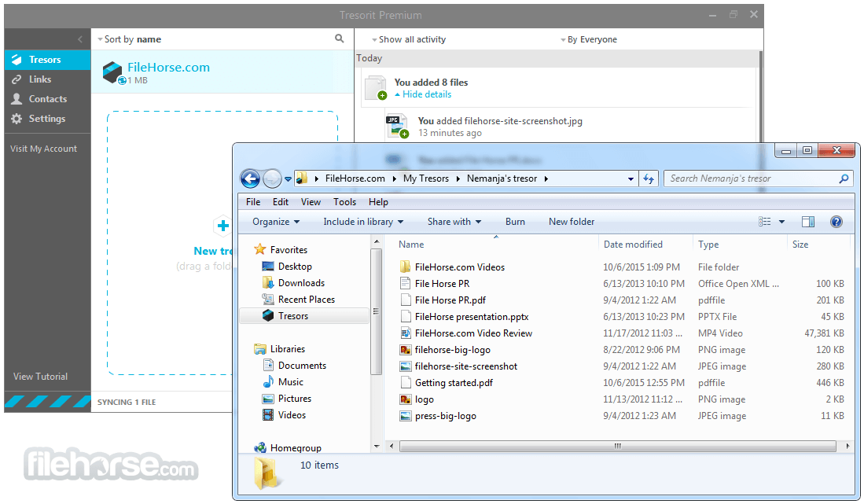
Task: Select Libraries in navigation pane
Action: click(x=288, y=349)
